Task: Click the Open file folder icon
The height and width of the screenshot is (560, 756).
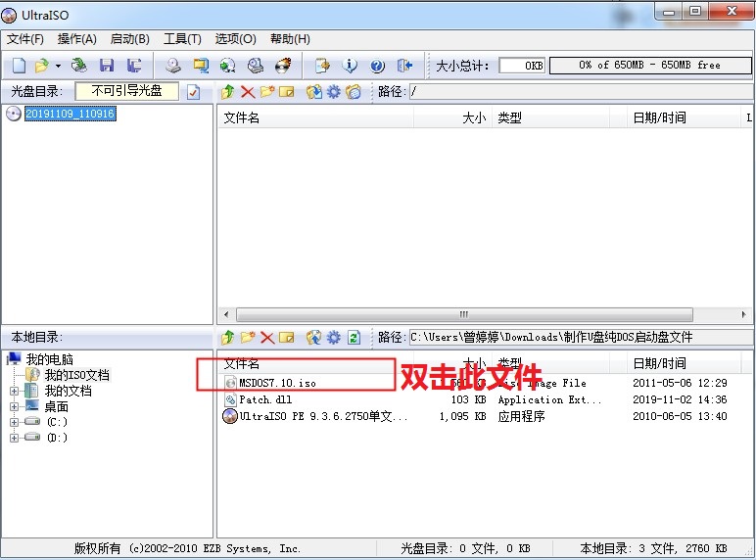Action: pos(42,65)
